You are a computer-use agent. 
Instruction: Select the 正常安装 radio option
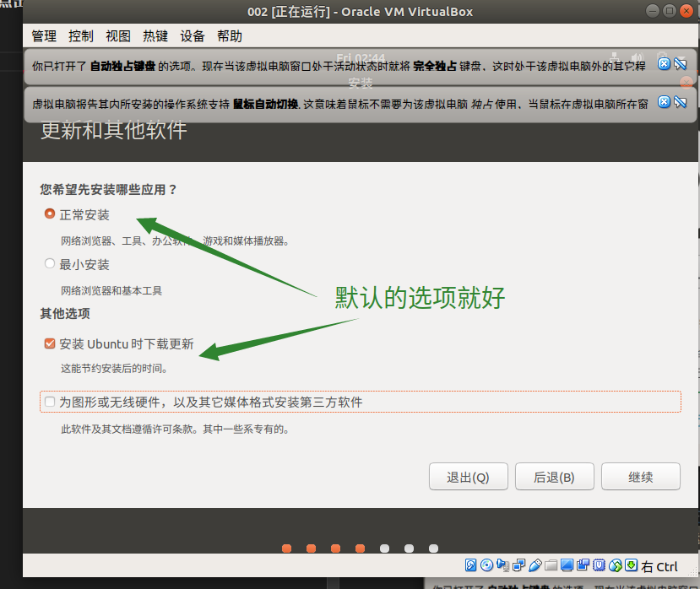(50, 214)
